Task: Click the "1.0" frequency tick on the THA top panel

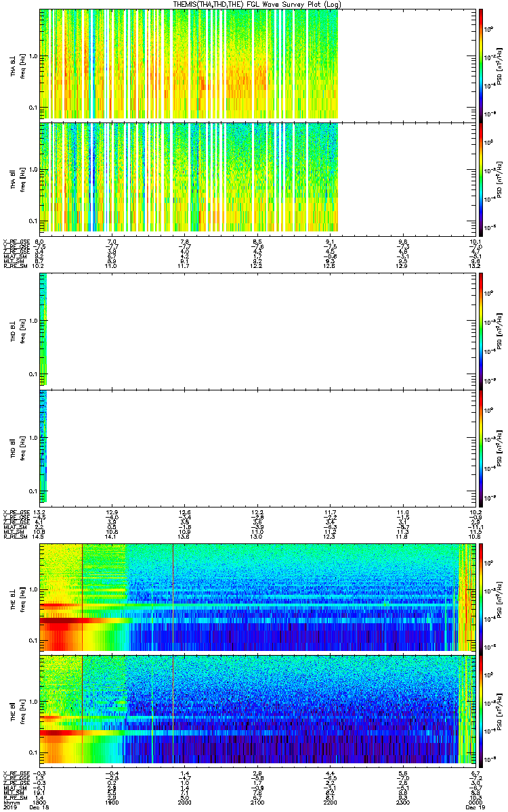Action: (33, 56)
